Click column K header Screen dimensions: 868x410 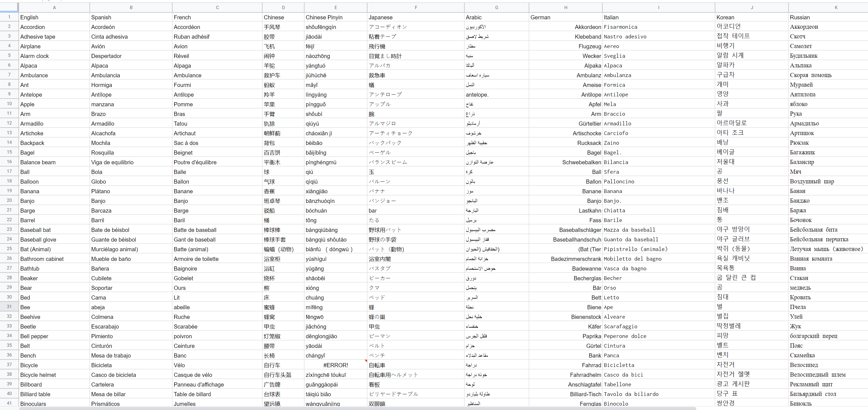click(x=836, y=7)
